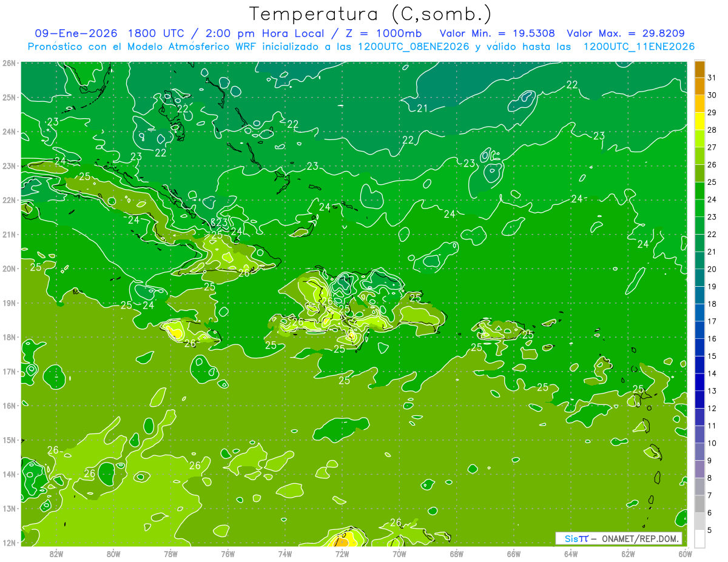Click the legend value 22
Screen dimensions: 728x562
tap(712, 234)
